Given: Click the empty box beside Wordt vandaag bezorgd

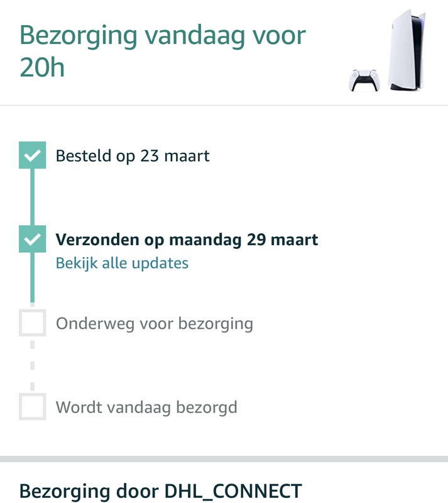Looking at the screenshot, I should pos(32,407).
